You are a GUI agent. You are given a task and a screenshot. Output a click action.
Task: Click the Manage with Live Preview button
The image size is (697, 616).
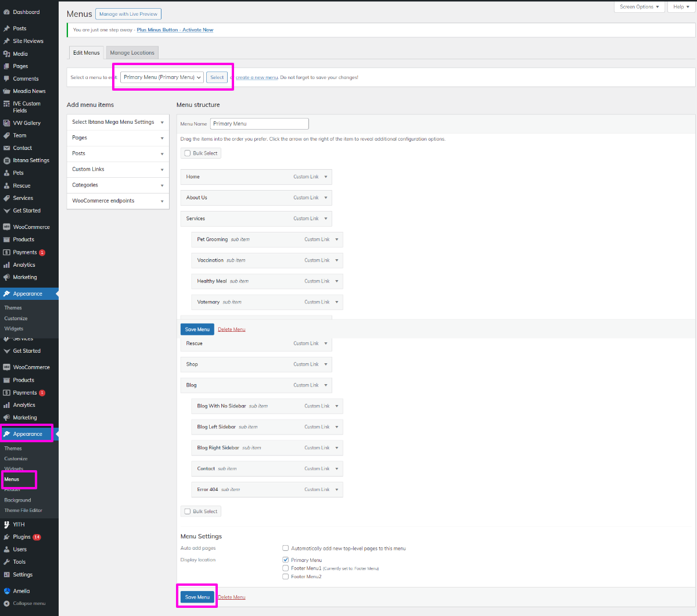coord(128,14)
